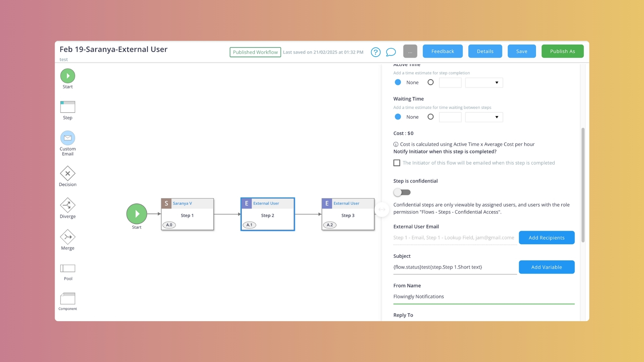The image size is (644, 362).
Task: Click the chat bubble icon in the header
Action: coord(391,52)
